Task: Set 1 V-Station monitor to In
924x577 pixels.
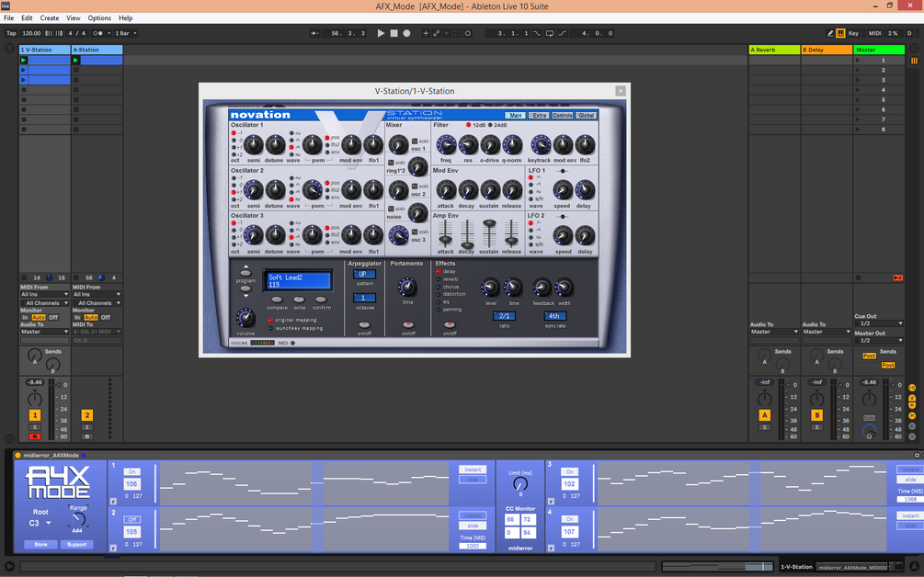Action: click(26, 317)
